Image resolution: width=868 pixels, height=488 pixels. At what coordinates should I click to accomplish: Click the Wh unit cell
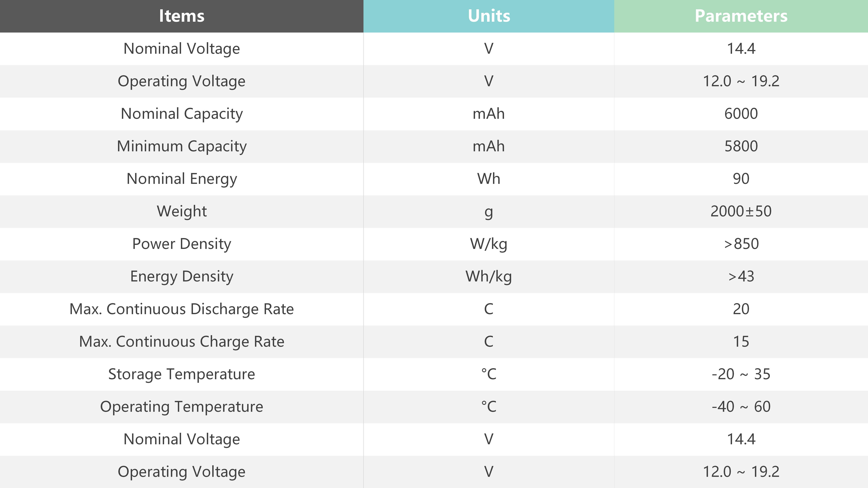click(489, 179)
